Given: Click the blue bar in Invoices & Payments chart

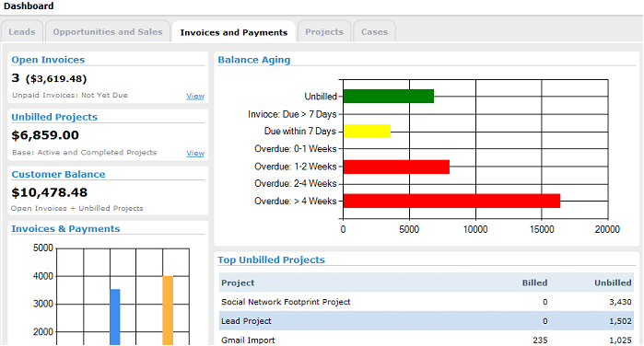Looking at the screenshot, I should tap(115, 317).
